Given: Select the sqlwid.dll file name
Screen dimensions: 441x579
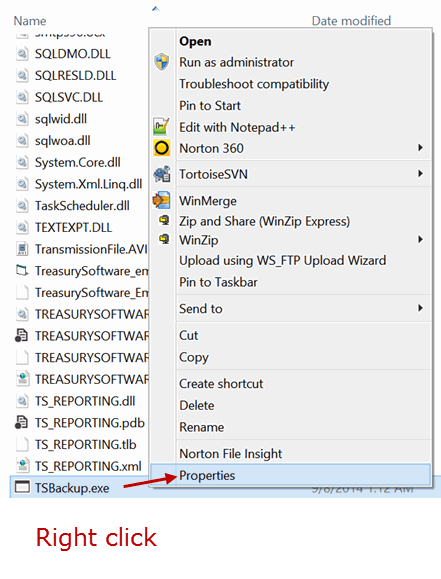Looking at the screenshot, I should tap(61, 119).
